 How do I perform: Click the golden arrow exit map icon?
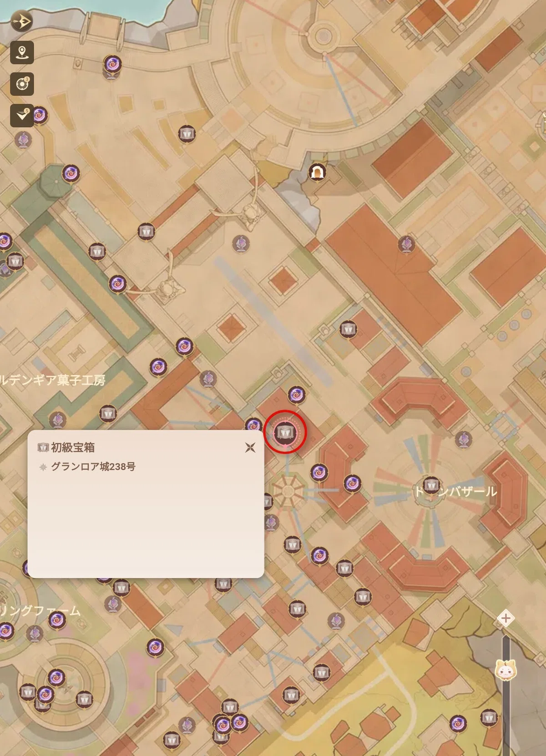(x=22, y=21)
